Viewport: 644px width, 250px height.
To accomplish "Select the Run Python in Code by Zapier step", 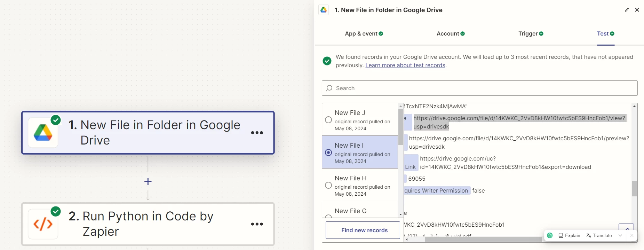I will 148,224.
